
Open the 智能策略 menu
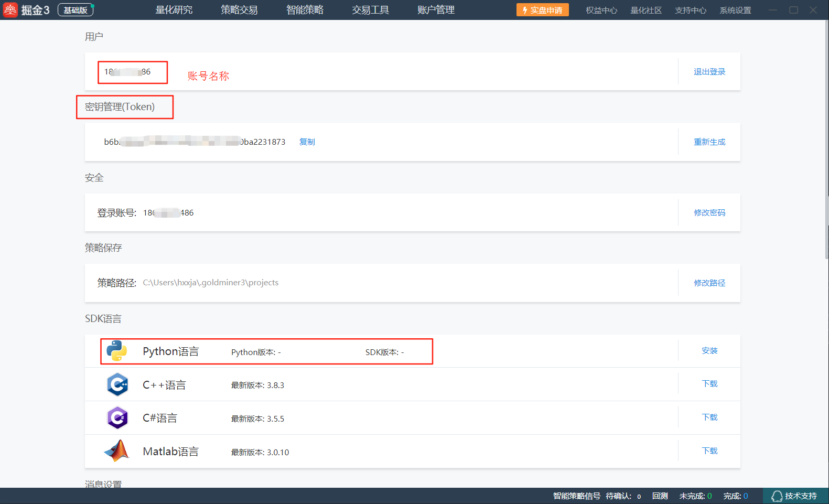pos(305,10)
